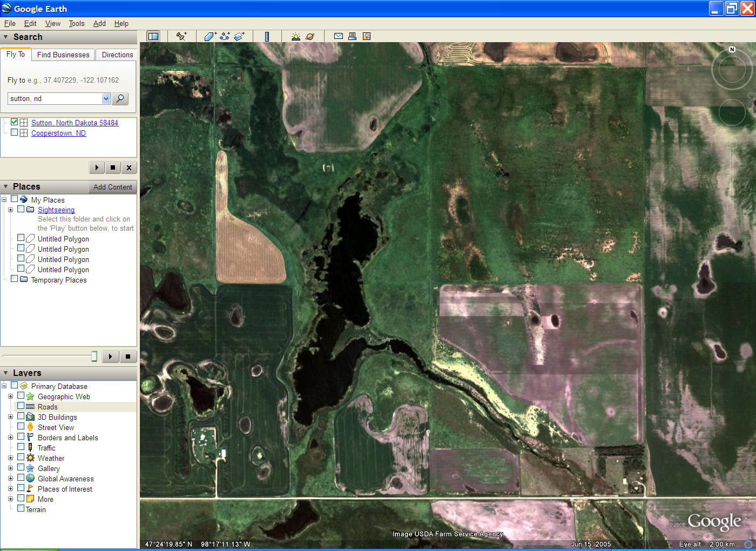Toggle sunlight across the landscape icon
The image size is (756, 551).
click(x=295, y=36)
